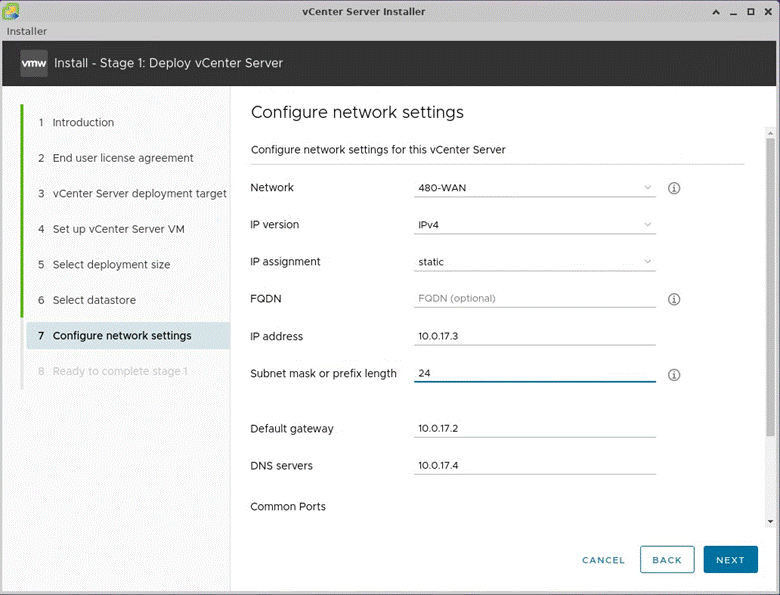Open the IP assignment dropdown showing static
780x595 pixels.
pyautogui.click(x=535, y=262)
